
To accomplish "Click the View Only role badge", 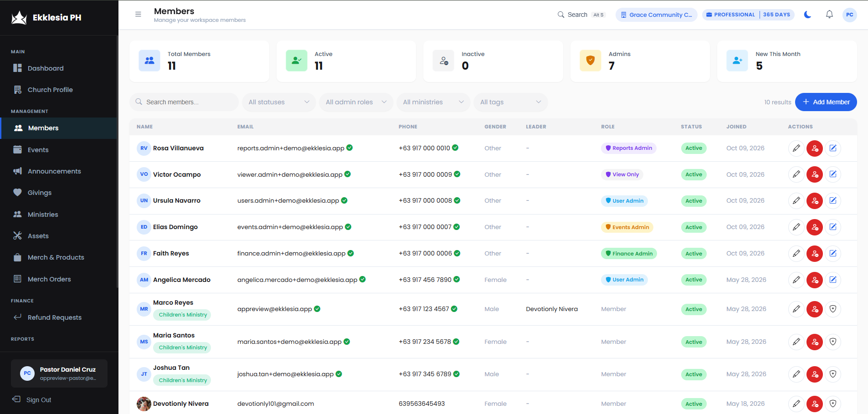I will 622,174.
